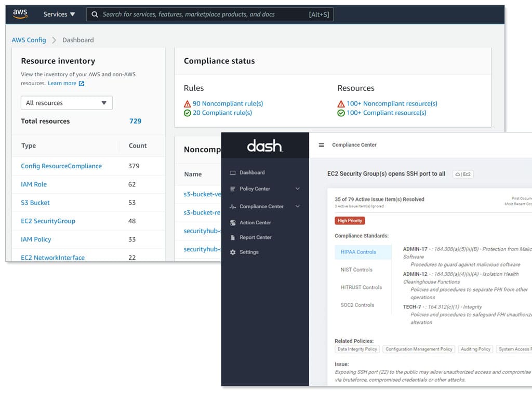Click the dash logo
The image size is (532, 402).
pyautogui.click(x=264, y=146)
